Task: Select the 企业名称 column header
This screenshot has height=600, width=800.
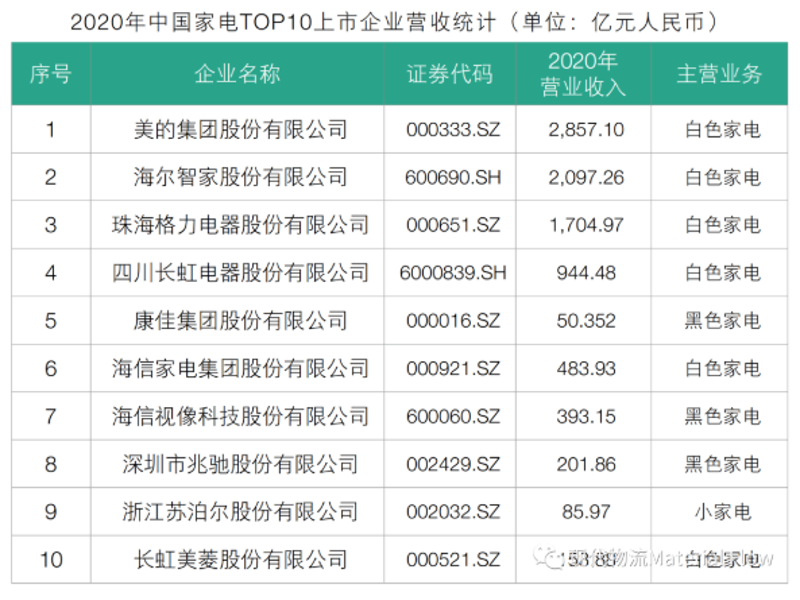Action: coord(237,74)
